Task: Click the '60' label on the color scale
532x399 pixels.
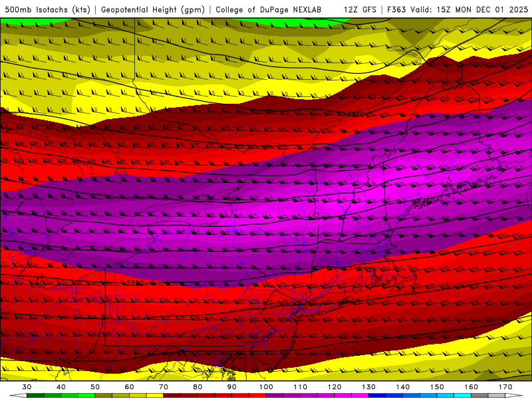Action: [129, 387]
